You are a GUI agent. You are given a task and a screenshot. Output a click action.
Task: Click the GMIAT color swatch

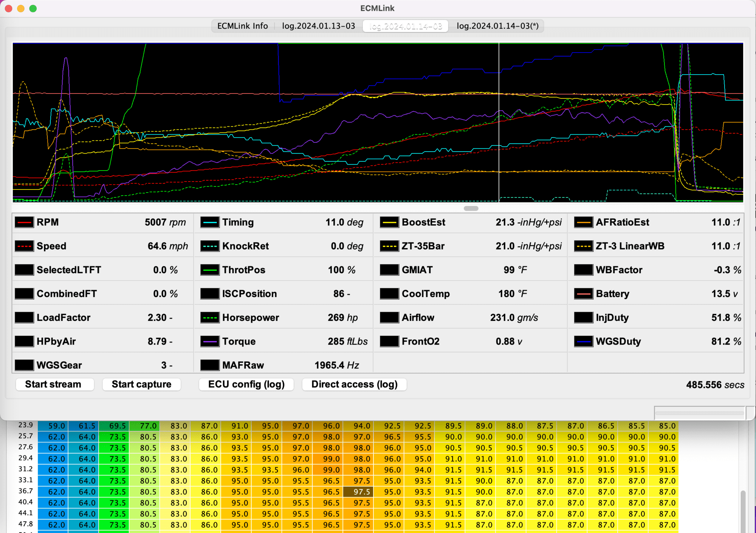point(389,270)
